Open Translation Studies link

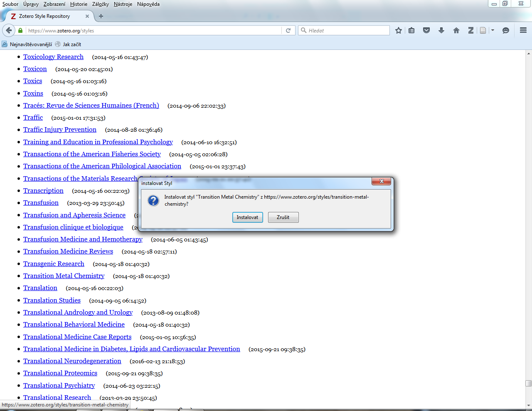(52, 300)
